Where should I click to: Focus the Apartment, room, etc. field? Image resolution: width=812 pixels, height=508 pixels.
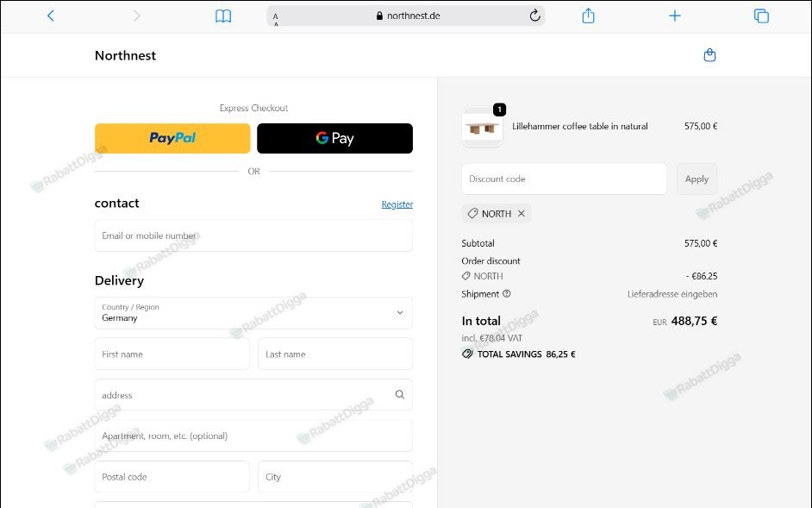(x=253, y=436)
